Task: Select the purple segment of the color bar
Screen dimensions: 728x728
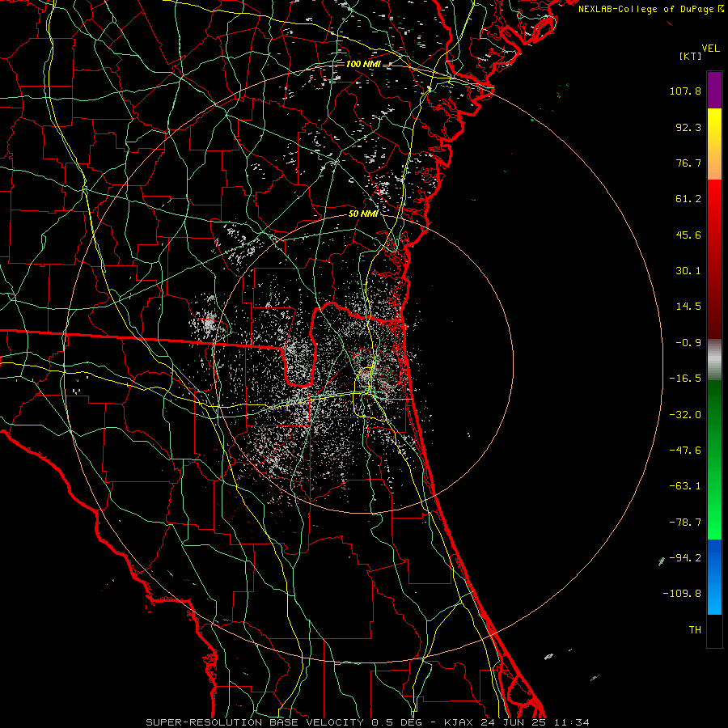Action: 714,90
